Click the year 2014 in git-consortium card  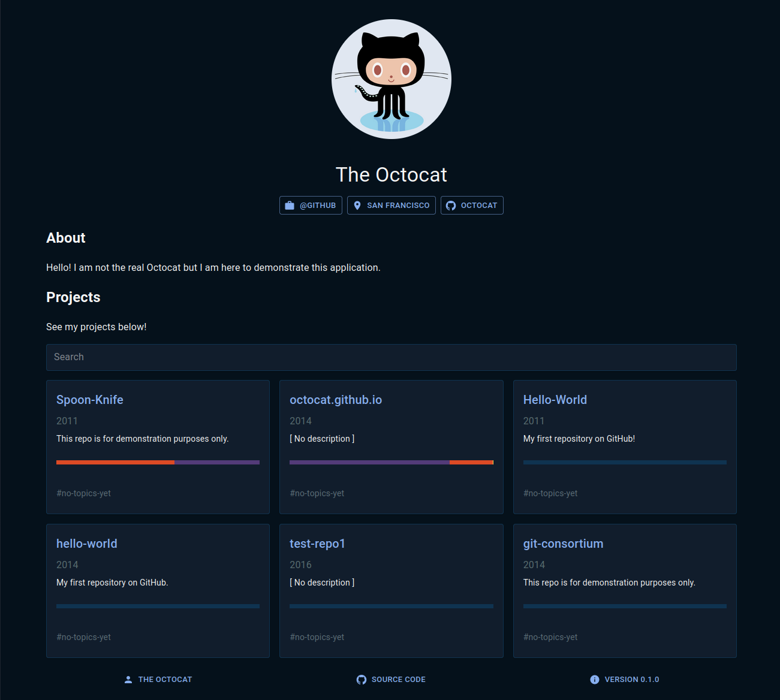click(534, 565)
